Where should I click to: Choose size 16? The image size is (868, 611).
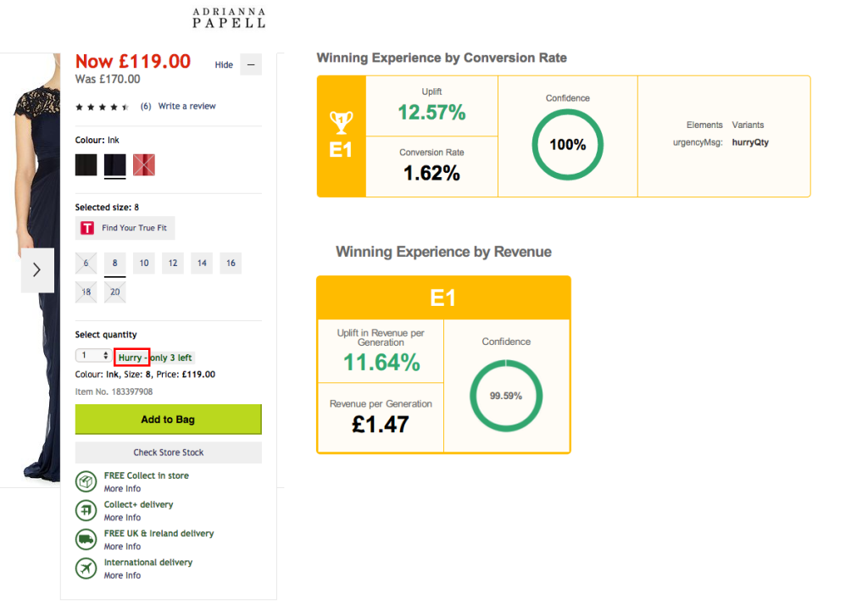tap(231, 264)
